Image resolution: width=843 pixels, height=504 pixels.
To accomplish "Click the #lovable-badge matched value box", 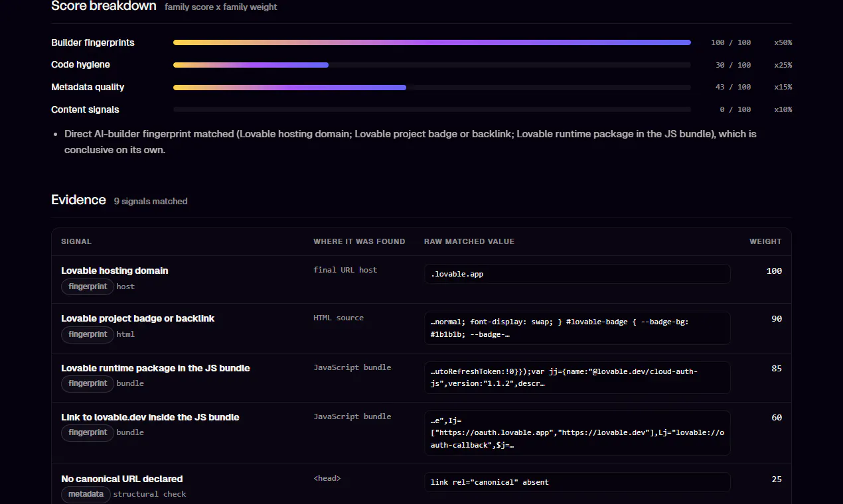I will tap(577, 328).
